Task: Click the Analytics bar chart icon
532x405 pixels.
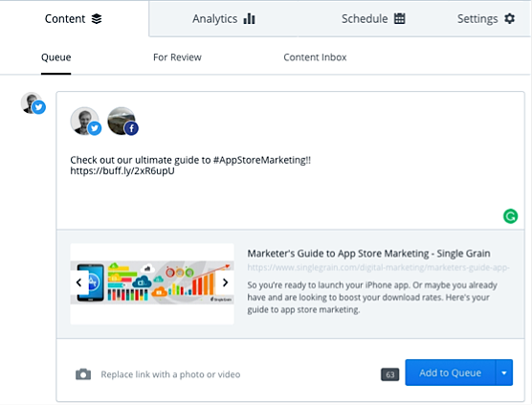Action: click(x=250, y=19)
